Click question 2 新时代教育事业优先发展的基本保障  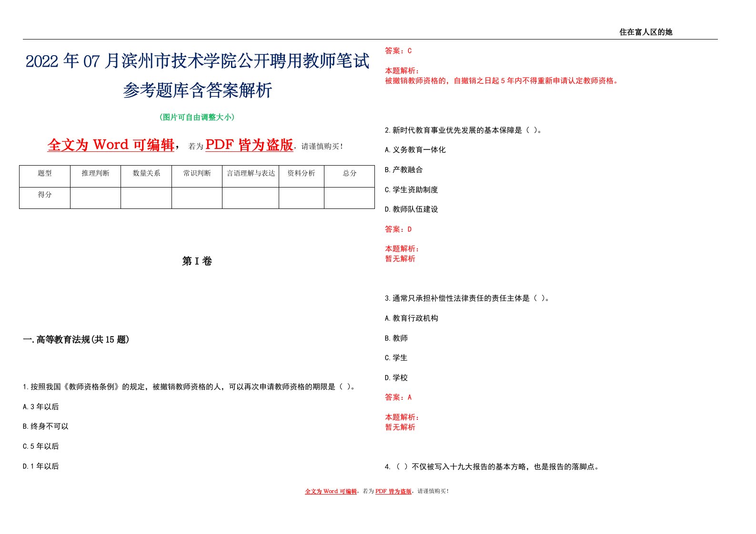pos(463,130)
